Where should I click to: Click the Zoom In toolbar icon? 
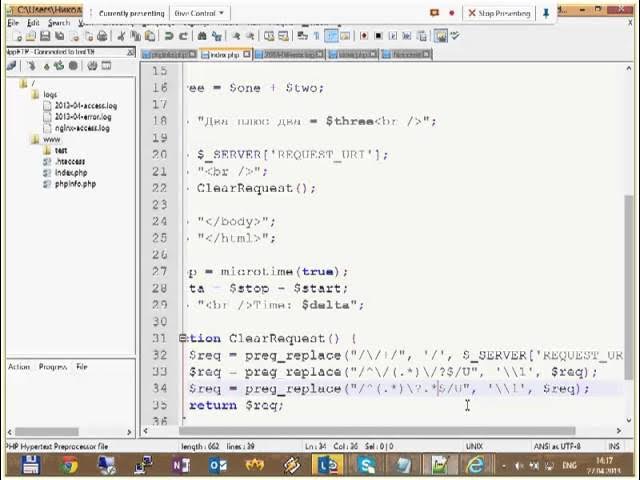coord(236,36)
